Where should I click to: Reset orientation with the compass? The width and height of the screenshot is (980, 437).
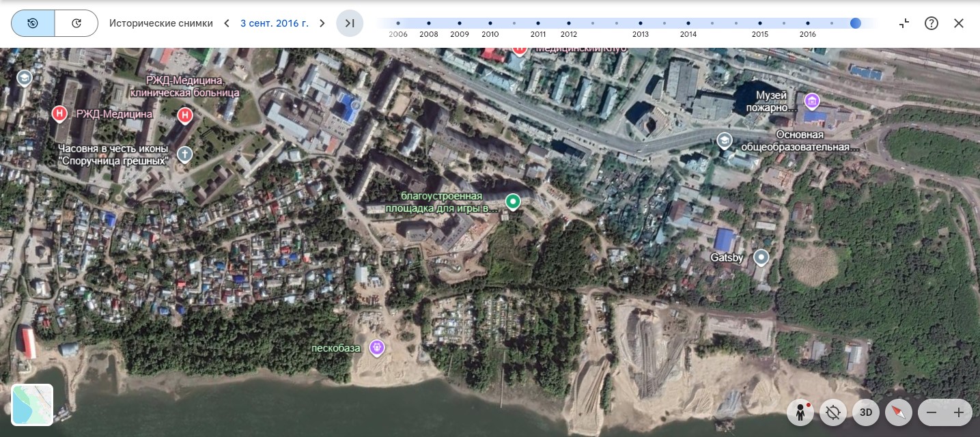pos(899,412)
